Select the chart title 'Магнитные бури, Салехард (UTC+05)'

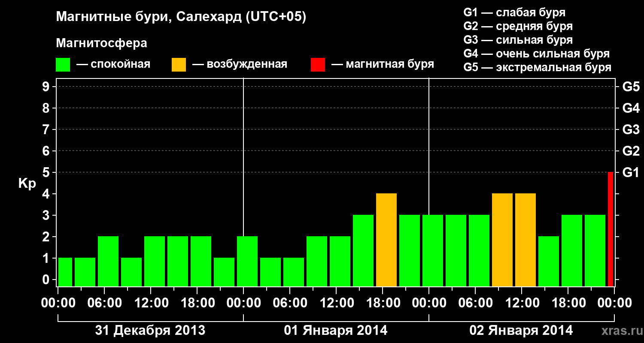pyautogui.click(x=181, y=17)
